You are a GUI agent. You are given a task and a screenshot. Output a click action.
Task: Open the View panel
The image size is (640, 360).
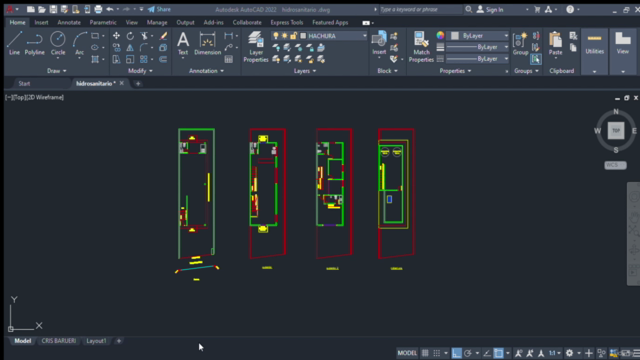tap(623, 51)
